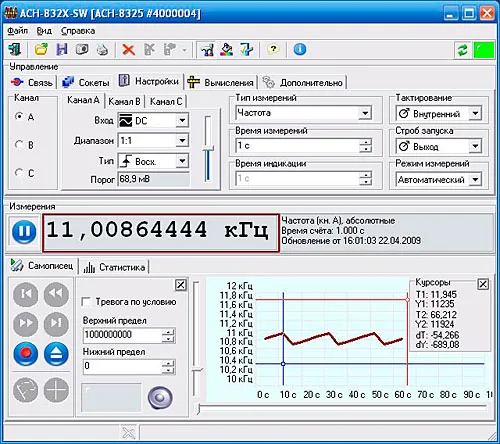Click the green refresh arrows icon
Viewport: 500px width, 444px height.
coord(462,50)
